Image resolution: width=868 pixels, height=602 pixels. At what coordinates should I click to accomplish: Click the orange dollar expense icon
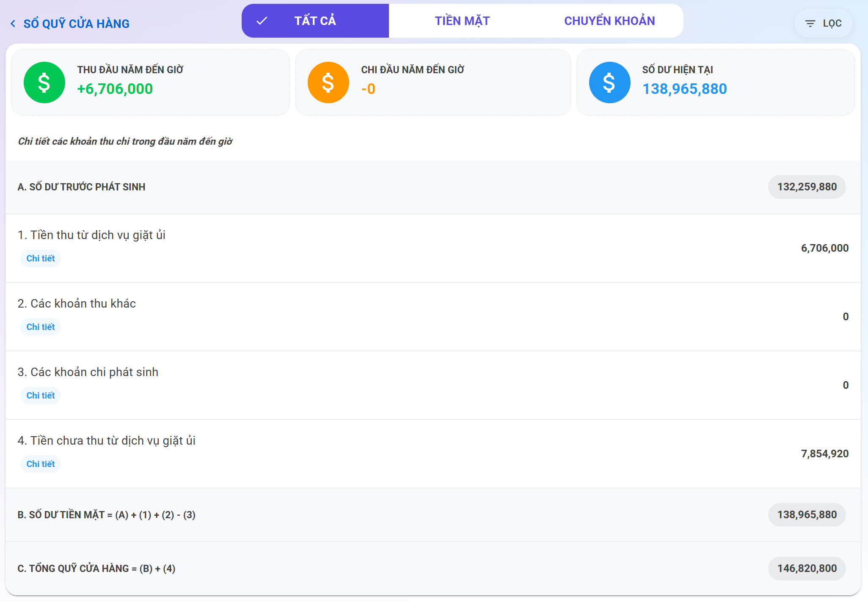pos(328,82)
